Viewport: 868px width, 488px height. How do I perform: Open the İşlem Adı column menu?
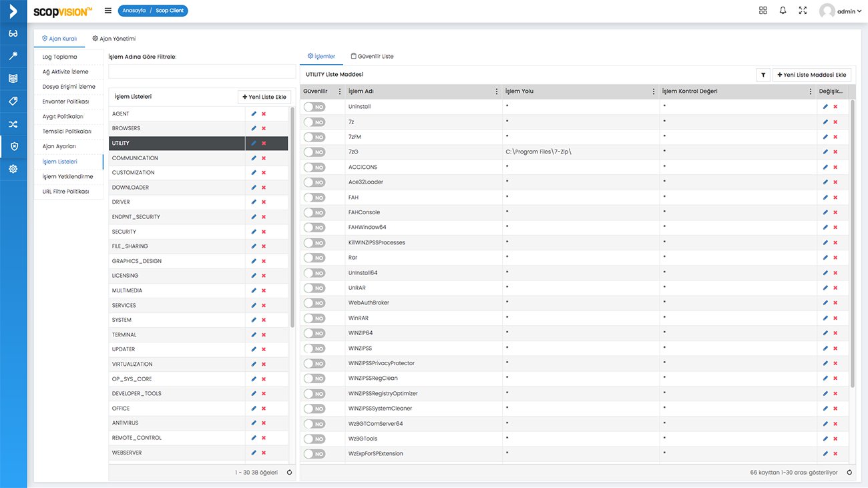point(496,91)
